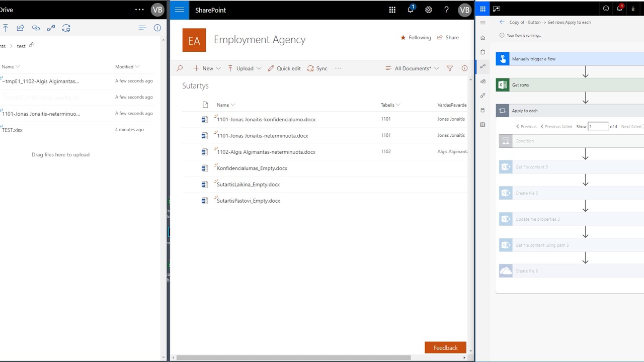Open the filter pane funnel icon
Viewport: 644px width, 362px height.
[x=450, y=68]
